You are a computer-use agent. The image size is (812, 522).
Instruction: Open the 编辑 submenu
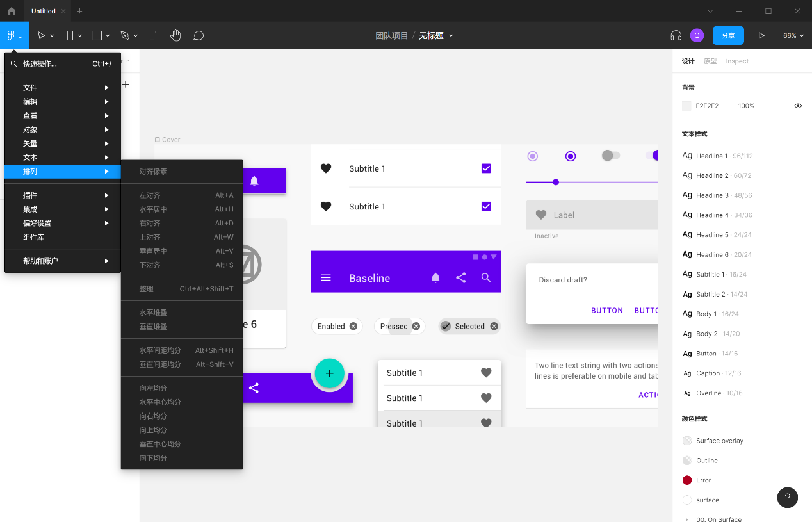pyautogui.click(x=63, y=102)
